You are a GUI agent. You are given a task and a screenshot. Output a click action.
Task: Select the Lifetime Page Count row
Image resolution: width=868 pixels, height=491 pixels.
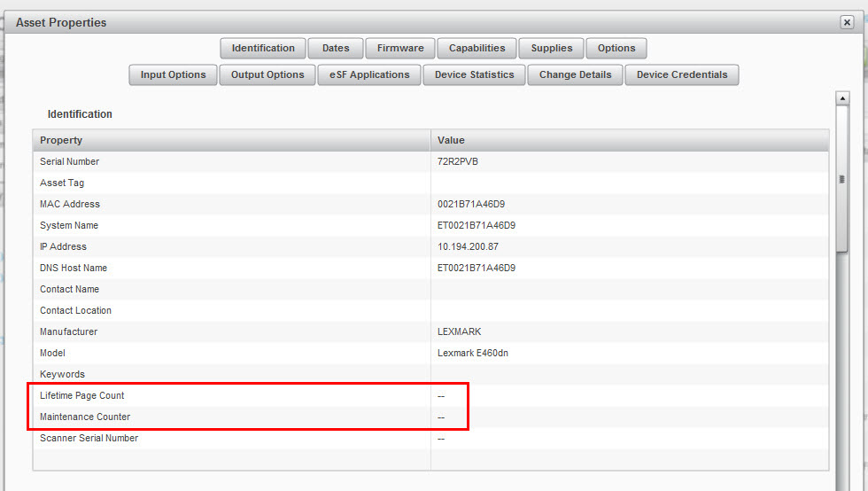pos(82,395)
